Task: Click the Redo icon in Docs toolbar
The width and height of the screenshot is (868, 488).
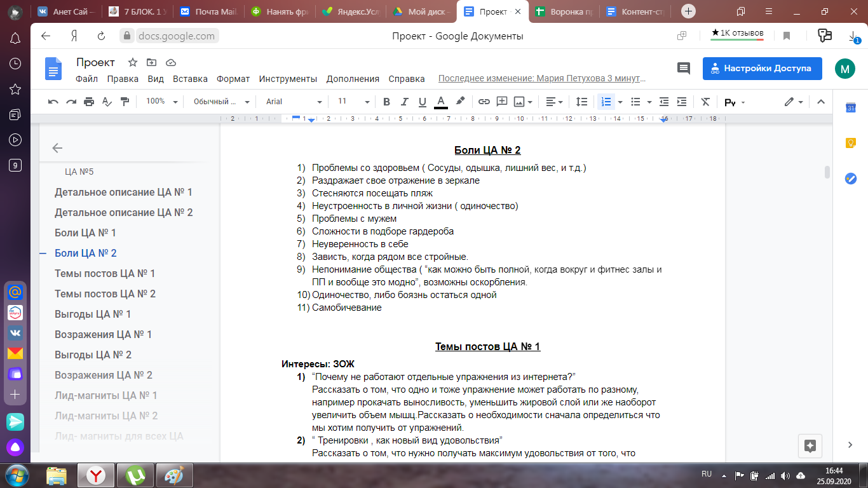Action: (71, 102)
